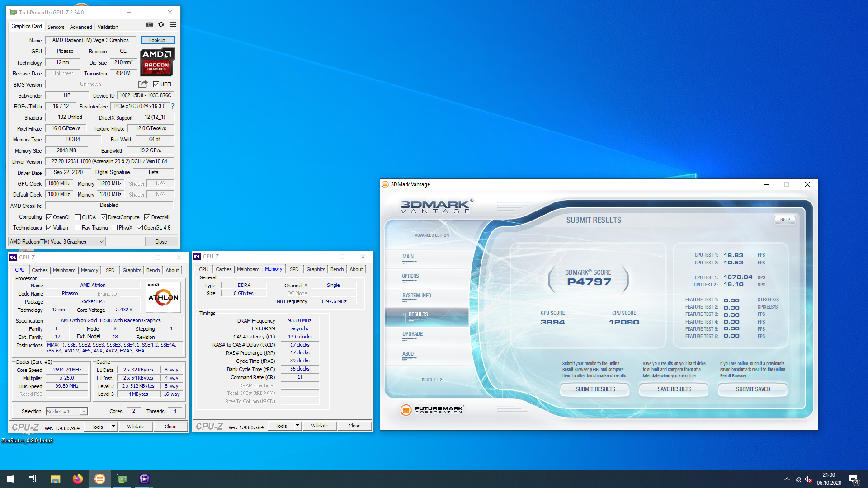Open Graphics tab in left CPU-Z window
The width and height of the screenshot is (868, 488).
pyautogui.click(x=132, y=270)
